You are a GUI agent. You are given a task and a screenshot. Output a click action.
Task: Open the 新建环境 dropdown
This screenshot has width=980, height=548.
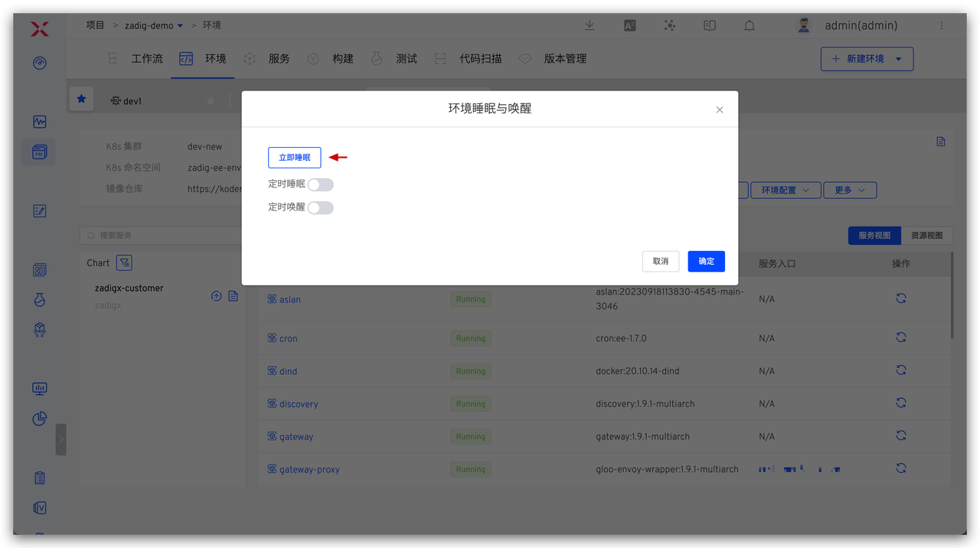(x=867, y=59)
